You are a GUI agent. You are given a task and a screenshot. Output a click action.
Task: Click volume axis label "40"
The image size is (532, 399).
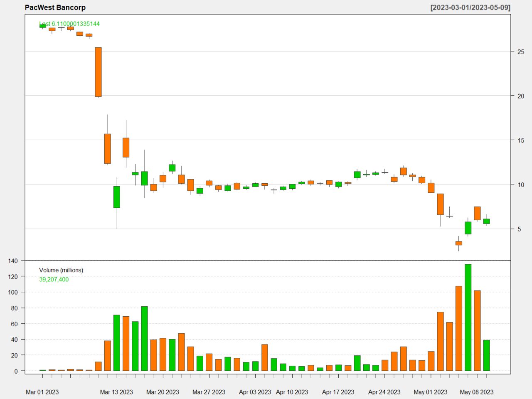coord(15,340)
